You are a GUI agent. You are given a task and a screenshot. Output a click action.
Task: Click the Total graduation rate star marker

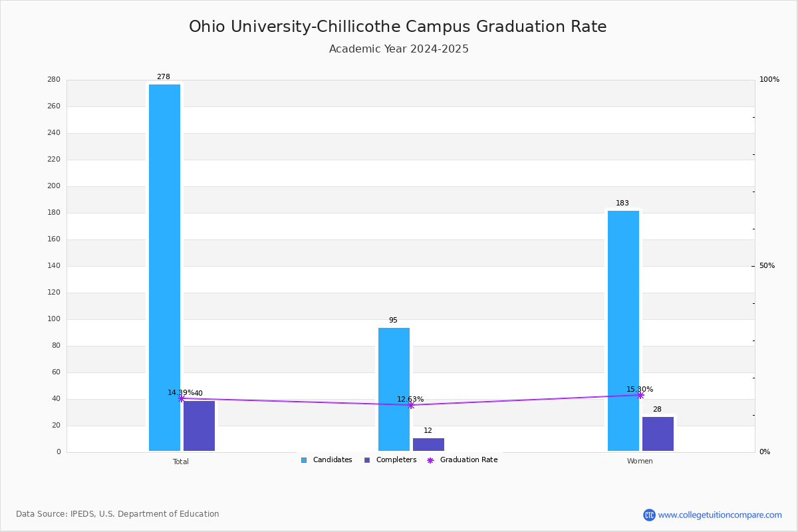pyautogui.click(x=181, y=398)
